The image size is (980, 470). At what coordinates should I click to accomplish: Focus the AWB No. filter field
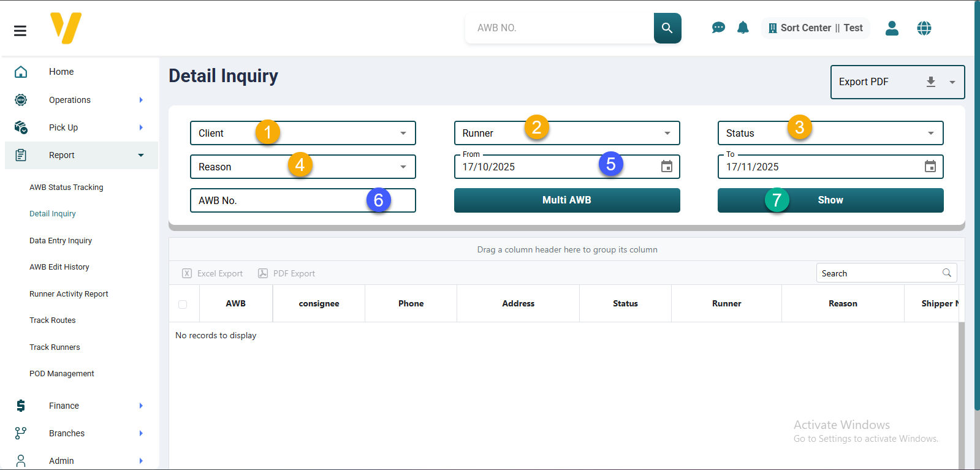coord(282,200)
